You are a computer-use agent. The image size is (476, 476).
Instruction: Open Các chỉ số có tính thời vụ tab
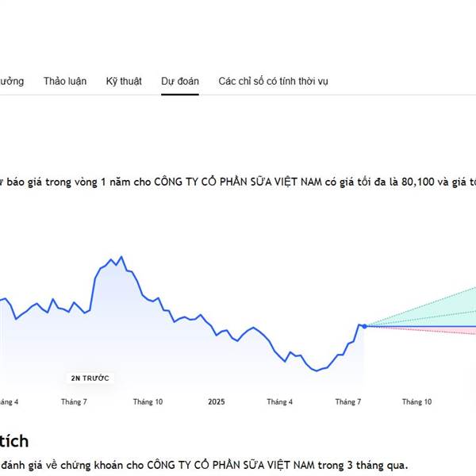[273, 81]
